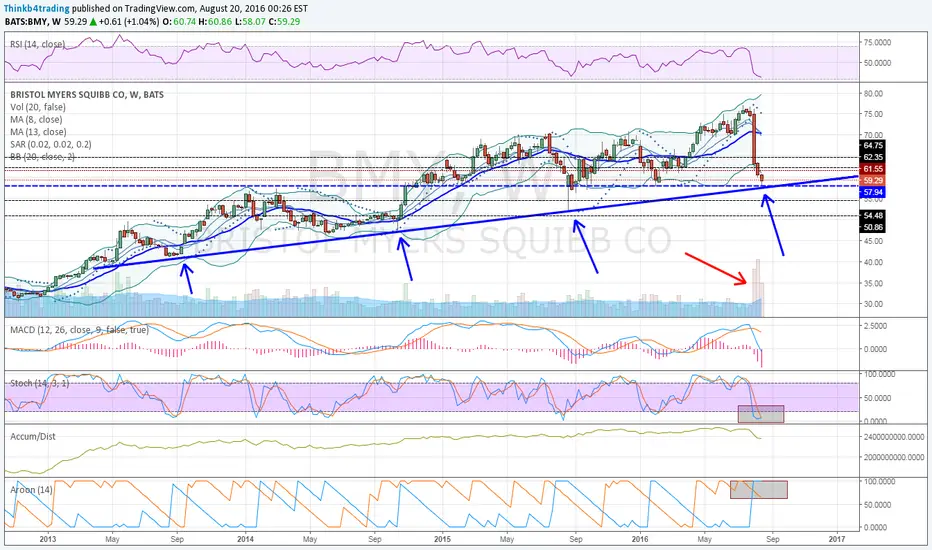Select the MACD (12, 26, close, 9) label
This screenshot has width=932, height=550.
(79, 330)
